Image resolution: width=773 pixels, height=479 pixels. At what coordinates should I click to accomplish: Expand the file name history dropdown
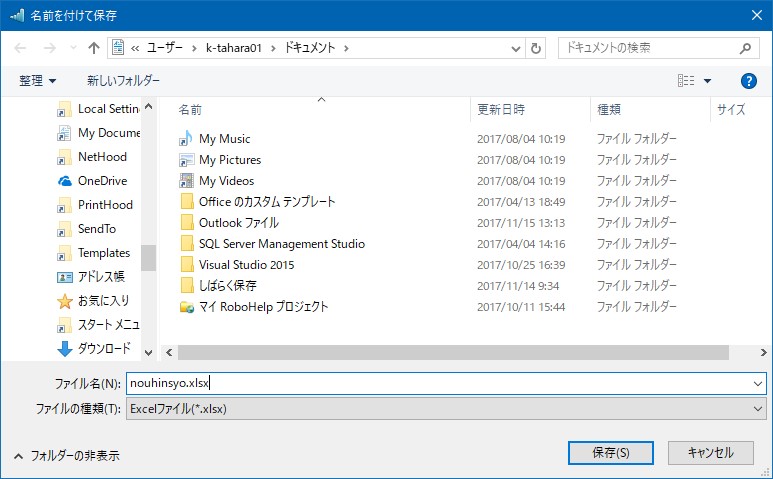click(x=758, y=383)
